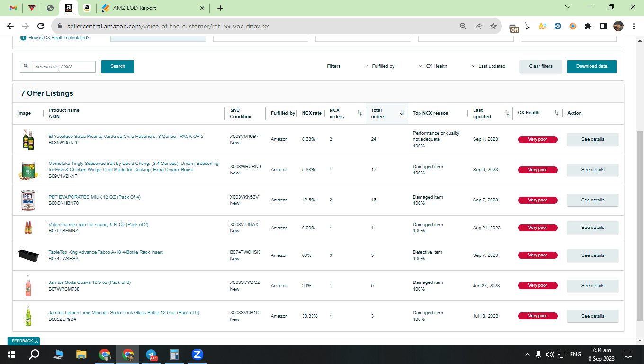Screen dimensions: 644x364
Task: See details for Valentina hot sauce
Action: point(593,227)
